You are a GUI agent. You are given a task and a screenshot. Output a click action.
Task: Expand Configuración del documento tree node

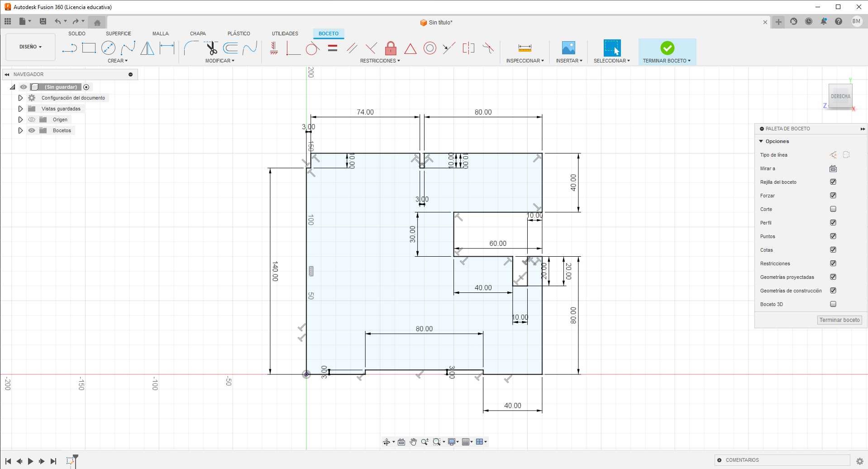(x=20, y=98)
